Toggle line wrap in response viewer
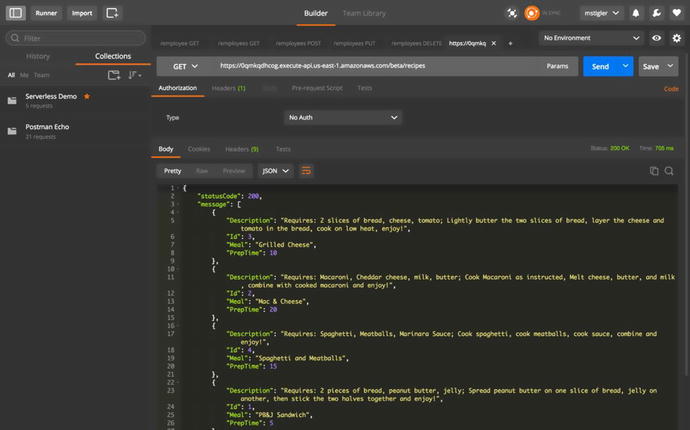The height and width of the screenshot is (430, 690). pos(306,171)
